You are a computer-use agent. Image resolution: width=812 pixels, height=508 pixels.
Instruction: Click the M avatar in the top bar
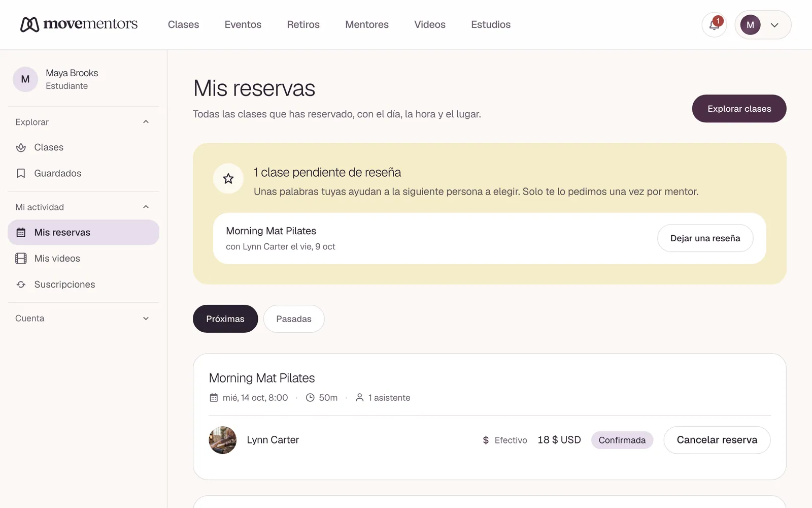tap(750, 25)
